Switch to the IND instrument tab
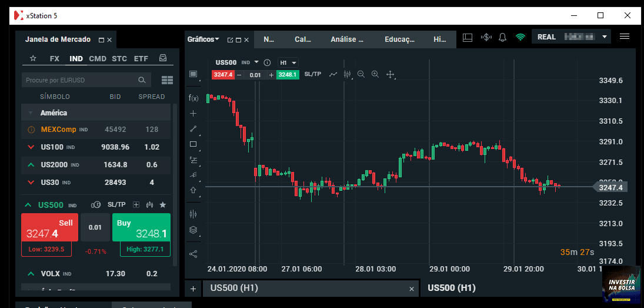This screenshot has width=644, height=308. pos(76,58)
